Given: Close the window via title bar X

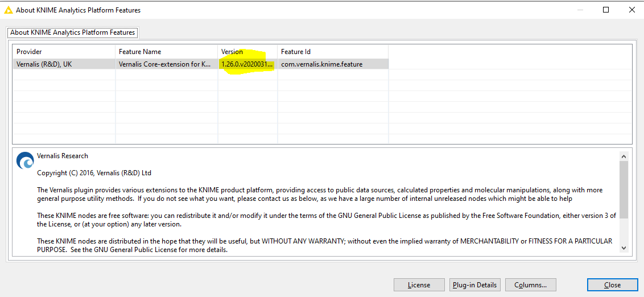Looking at the screenshot, I should point(631,10).
